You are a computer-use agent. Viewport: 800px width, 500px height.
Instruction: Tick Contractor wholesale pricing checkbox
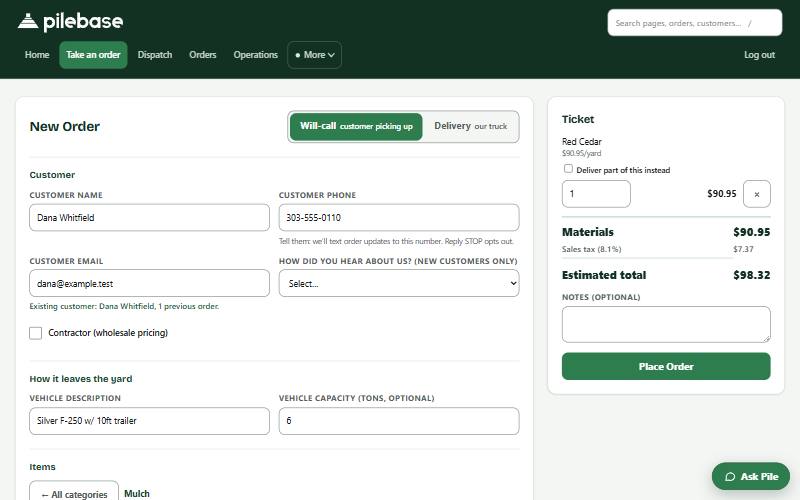36,333
